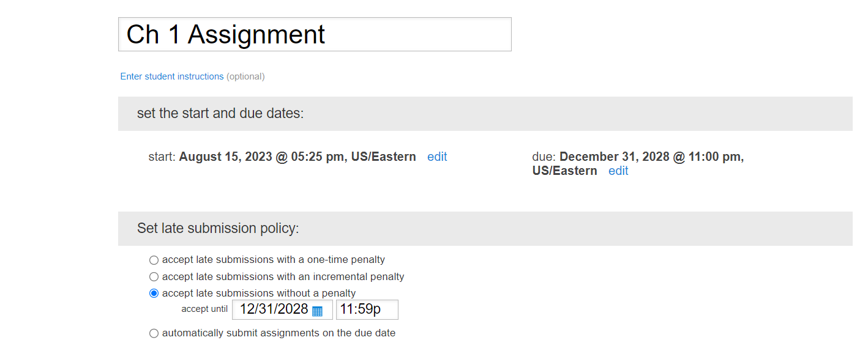Image resolution: width=868 pixels, height=351 pixels.
Task: Open the calendar date picker icon
Action: coord(317,311)
